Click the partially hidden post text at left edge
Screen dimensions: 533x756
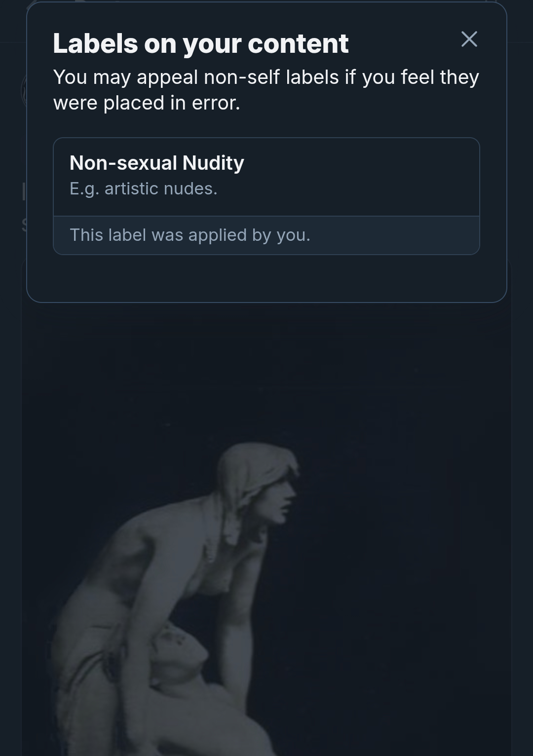24,208
